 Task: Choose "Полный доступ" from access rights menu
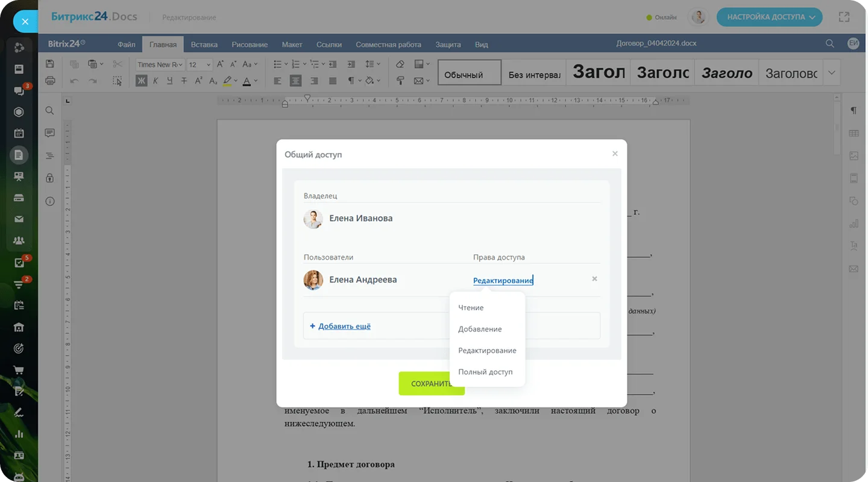coord(485,372)
